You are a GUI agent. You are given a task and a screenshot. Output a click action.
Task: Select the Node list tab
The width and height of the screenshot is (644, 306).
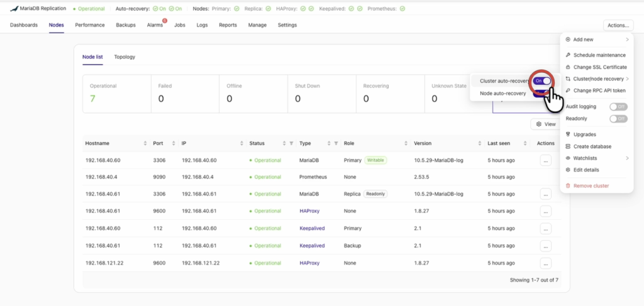(92, 57)
